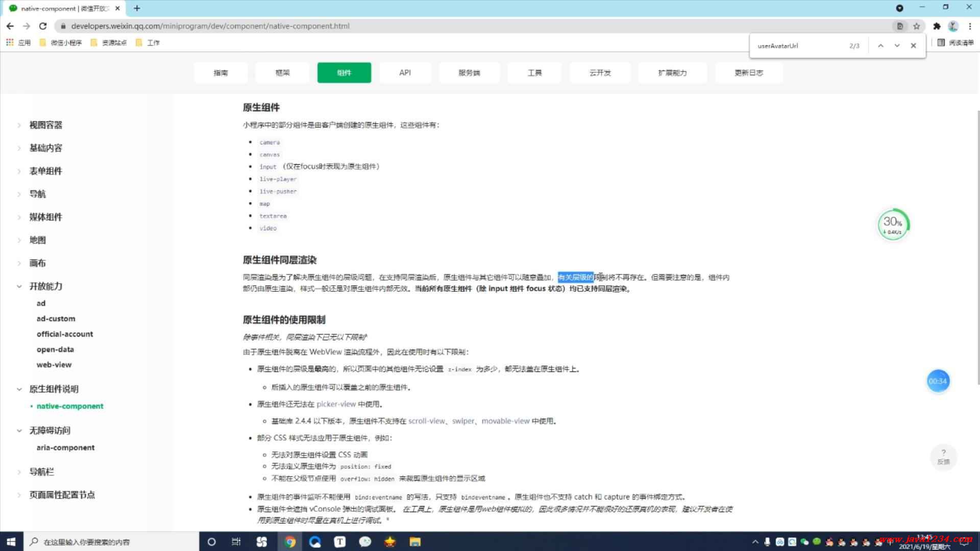Close the find-in-page bar
Screen dimensions: 980x551
913,45
